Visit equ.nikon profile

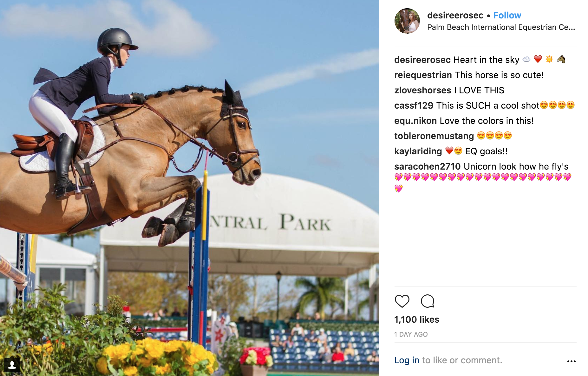pos(415,121)
